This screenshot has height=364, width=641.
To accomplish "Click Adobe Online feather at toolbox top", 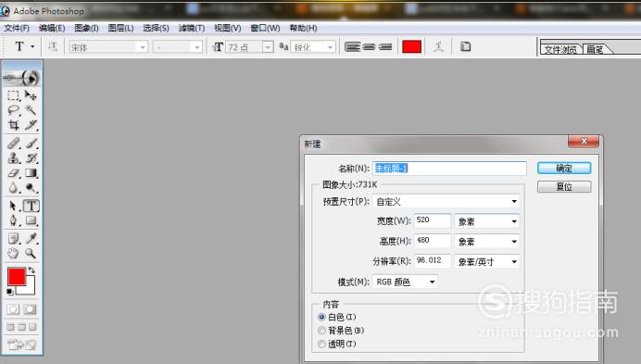I will point(21,77).
